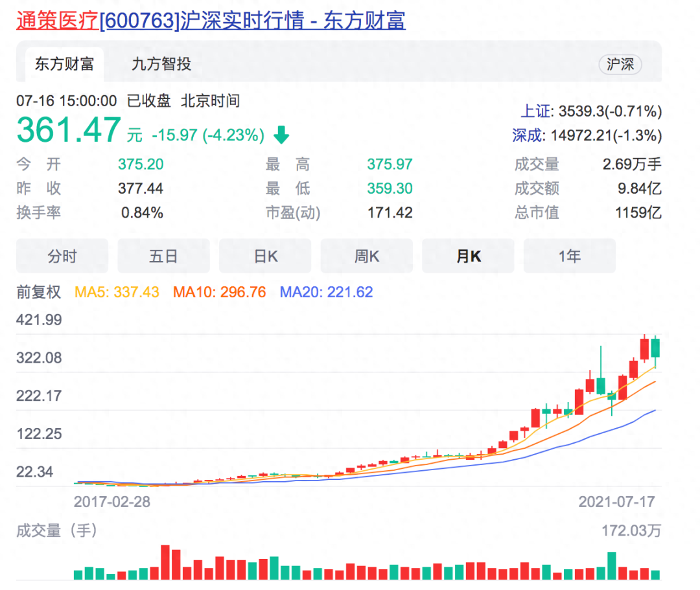Click the 今开 value 375.20
700x590 pixels.
click(x=141, y=164)
